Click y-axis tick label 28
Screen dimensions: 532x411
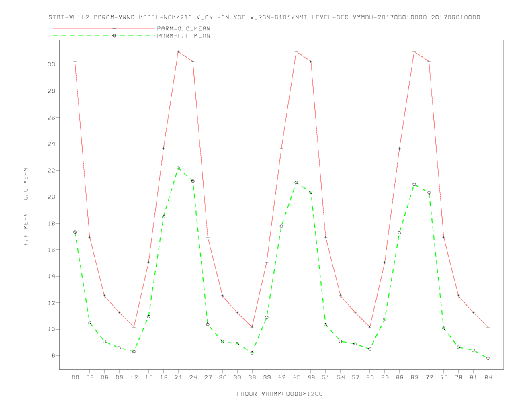52,91
